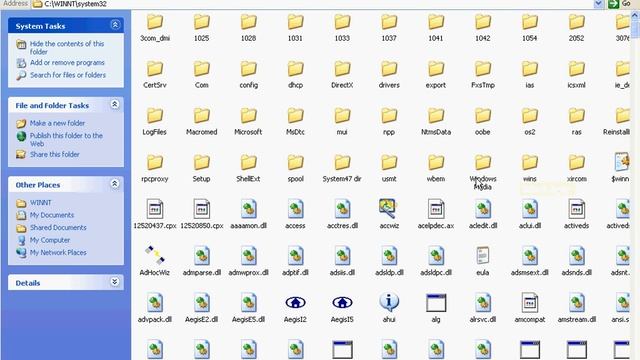
Task: Select the usmt folder label
Action: [x=389, y=179]
